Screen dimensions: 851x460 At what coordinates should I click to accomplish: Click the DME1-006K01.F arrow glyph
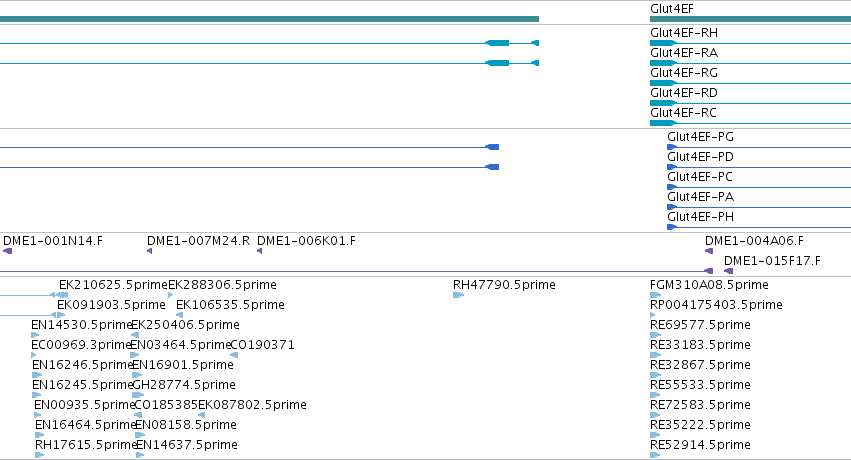(x=259, y=251)
